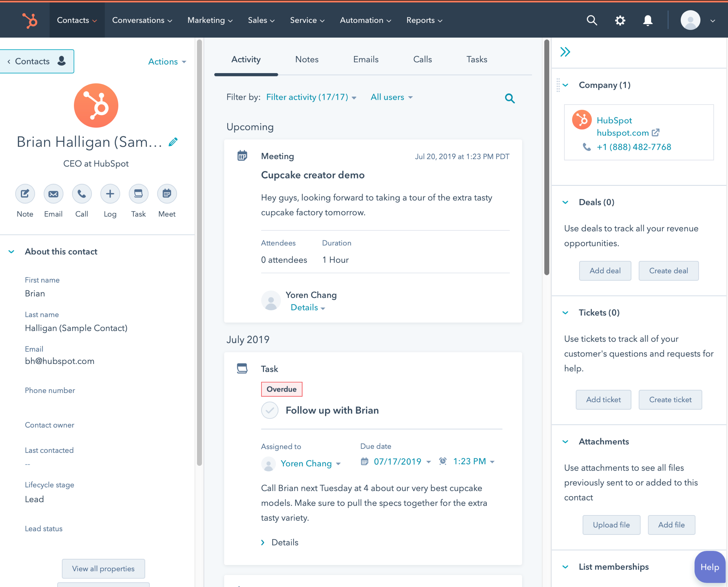728x587 pixels.
Task: Collapse the Company (1) section
Action: pyautogui.click(x=565, y=85)
